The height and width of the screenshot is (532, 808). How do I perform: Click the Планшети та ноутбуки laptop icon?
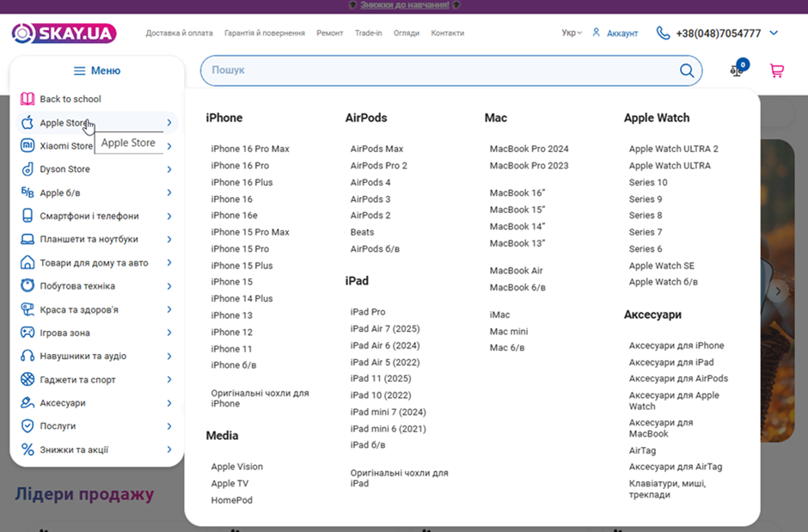pos(28,239)
